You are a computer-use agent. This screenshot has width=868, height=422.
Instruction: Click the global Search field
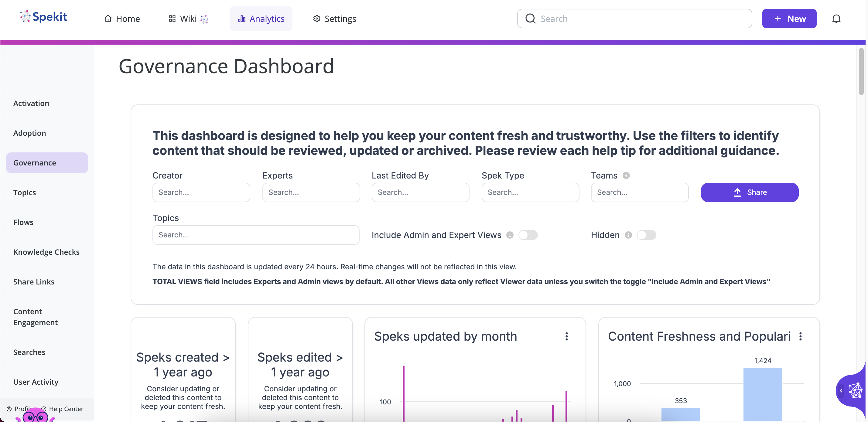point(634,19)
